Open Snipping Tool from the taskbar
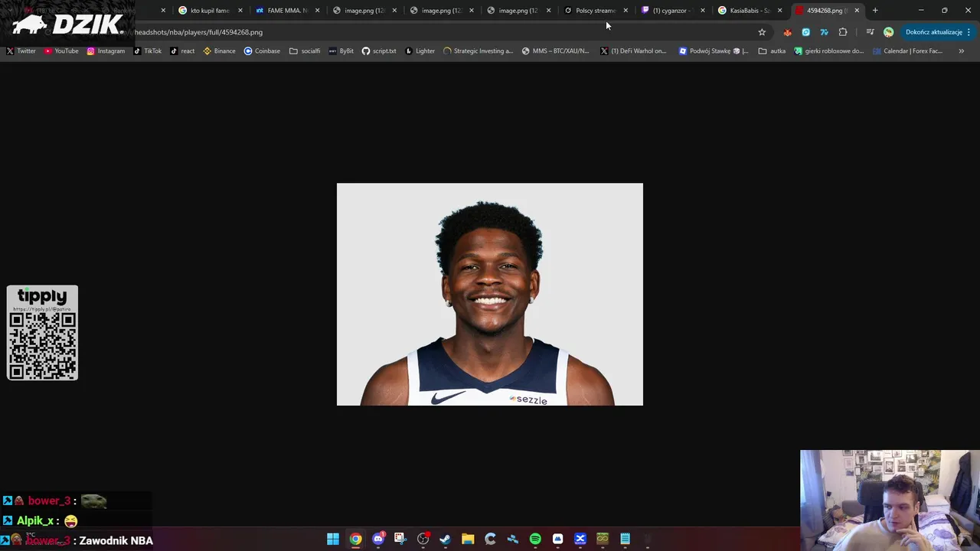 pyautogui.click(x=400, y=539)
